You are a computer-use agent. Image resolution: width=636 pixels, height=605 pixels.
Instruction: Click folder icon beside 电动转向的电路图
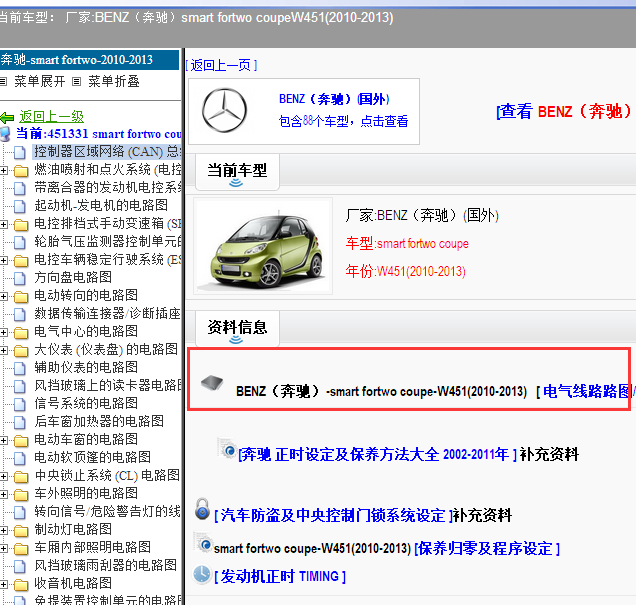[21, 297]
